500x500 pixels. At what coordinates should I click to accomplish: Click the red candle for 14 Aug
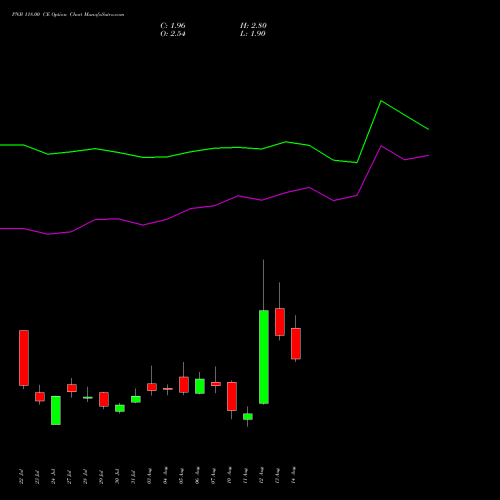(x=296, y=344)
